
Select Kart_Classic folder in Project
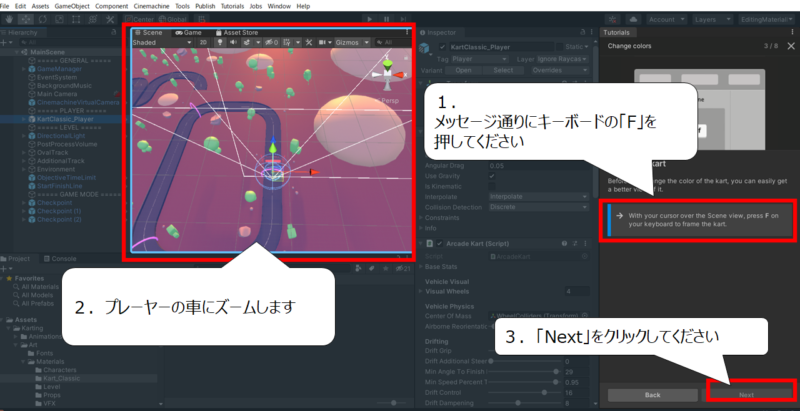(x=61, y=378)
